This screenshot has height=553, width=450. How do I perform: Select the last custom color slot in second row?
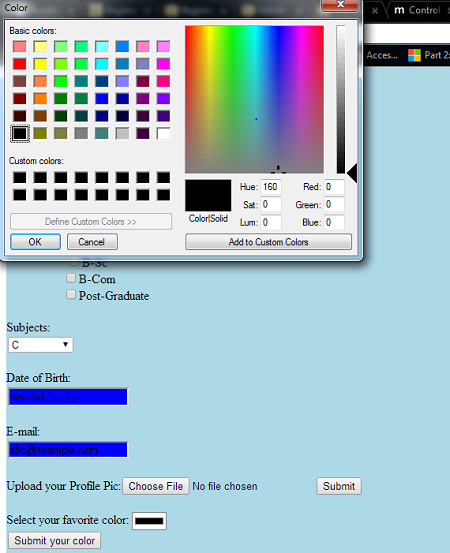point(164,195)
